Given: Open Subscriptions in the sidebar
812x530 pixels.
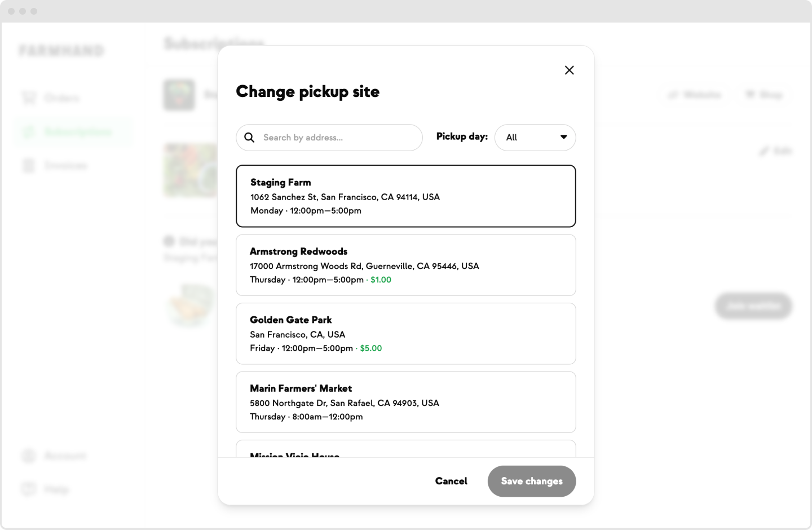Looking at the screenshot, I should (x=72, y=132).
